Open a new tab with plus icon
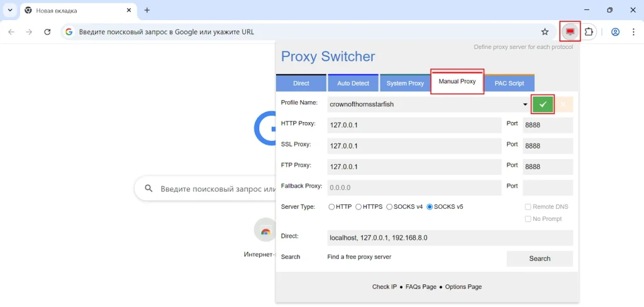Screen dimensions: 644x307 click(147, 10)
